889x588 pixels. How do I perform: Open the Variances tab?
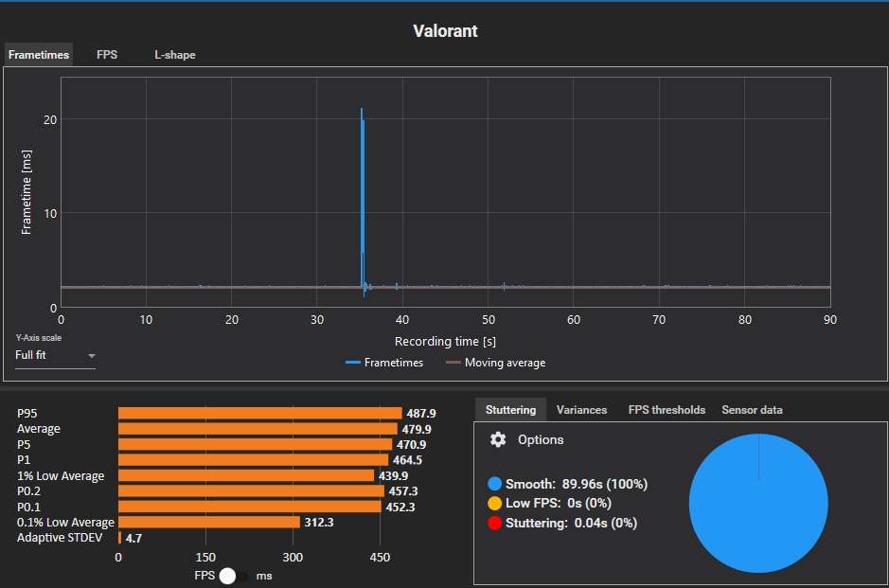click(x=581, y=410)
